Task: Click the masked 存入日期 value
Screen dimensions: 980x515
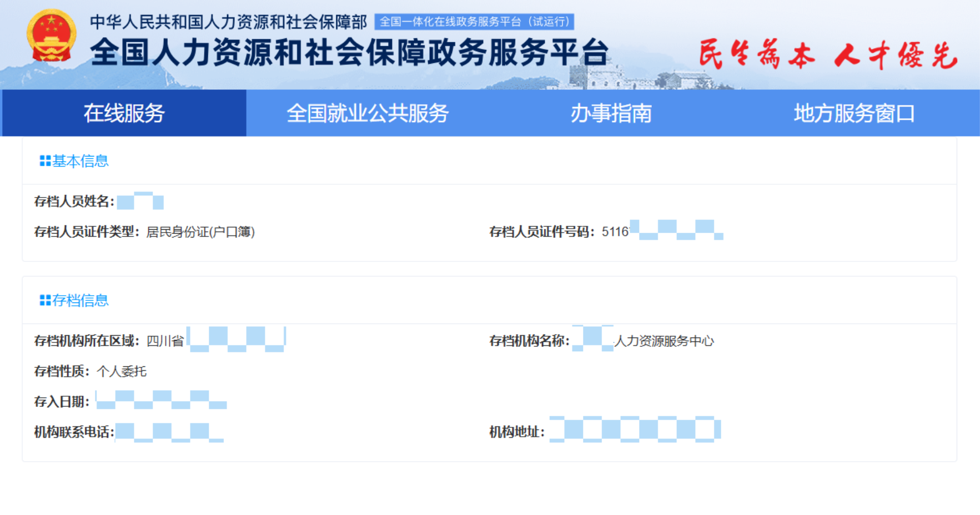Action: click(161, 400)
